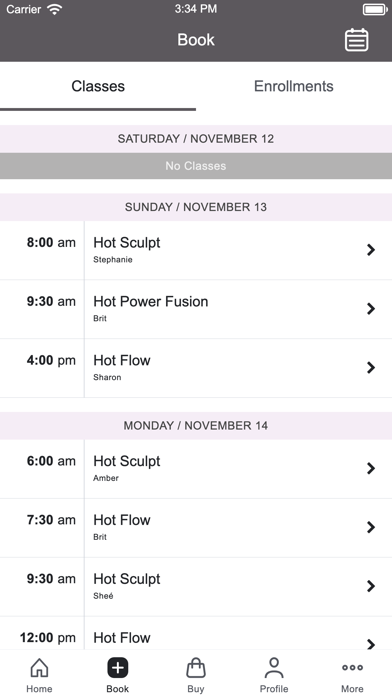Switch to the Enrollments tab
The height and width of the screenshot is (696, 392).
294,86
